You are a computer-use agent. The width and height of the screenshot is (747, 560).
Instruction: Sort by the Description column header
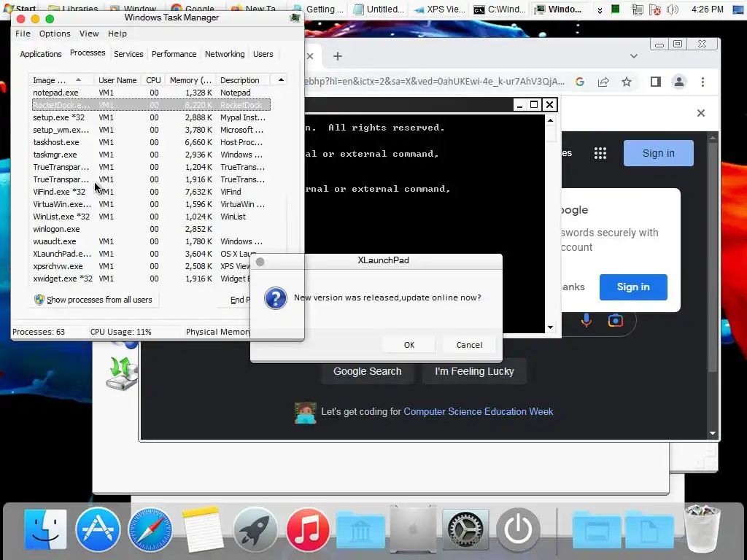pos(243,80)
